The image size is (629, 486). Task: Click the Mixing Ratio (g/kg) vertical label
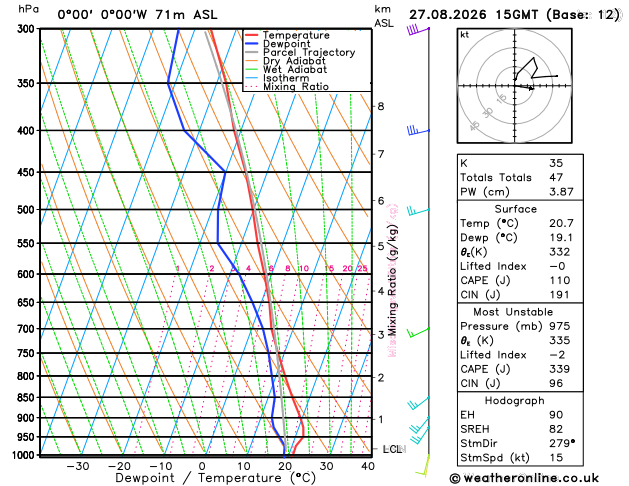click(x=392, y=280)
